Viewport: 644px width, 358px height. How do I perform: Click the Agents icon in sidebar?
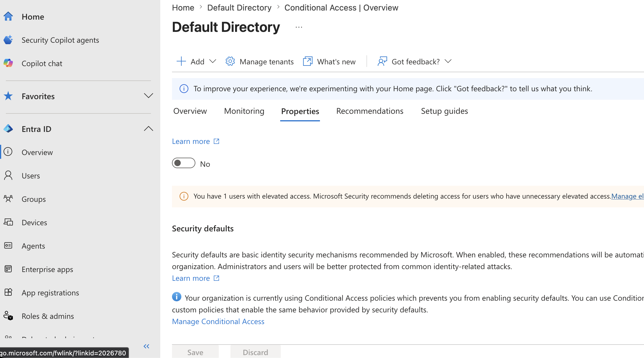click(8, 245)
